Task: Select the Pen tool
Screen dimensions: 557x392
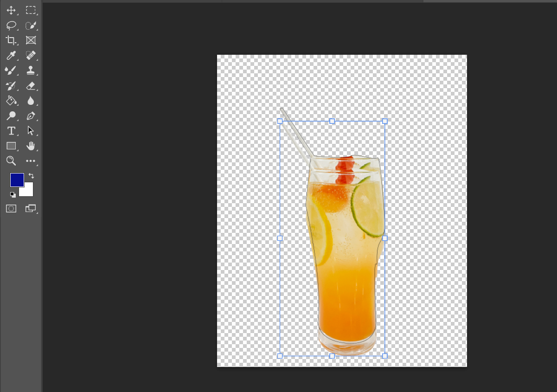Action: [31, 116]
